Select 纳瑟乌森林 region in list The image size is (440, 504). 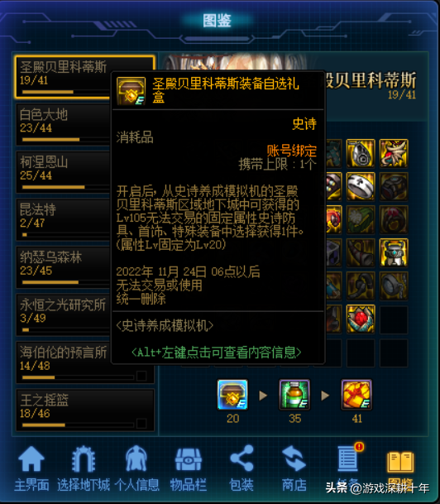(64, 267)
